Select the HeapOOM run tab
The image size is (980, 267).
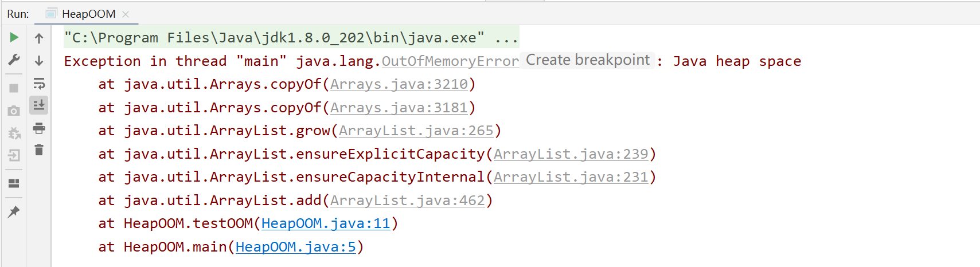tap(88, 14)
